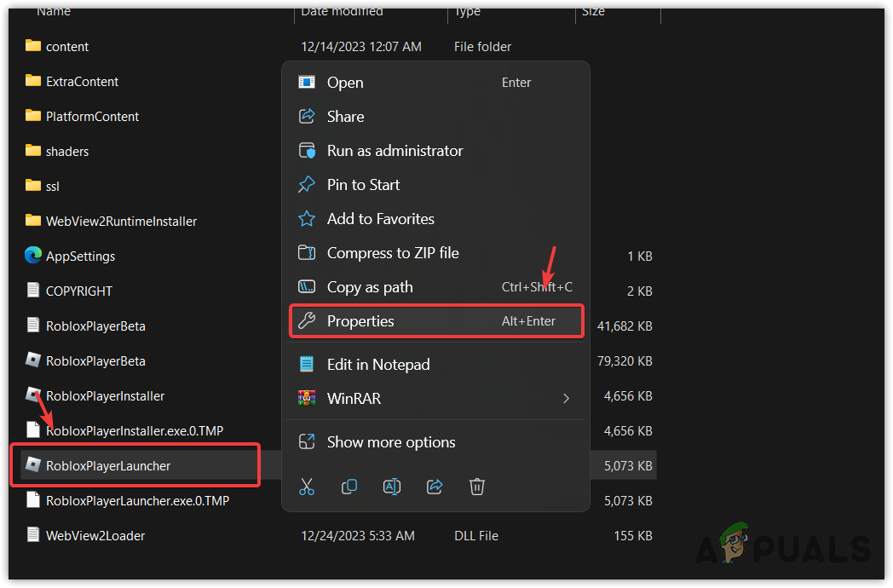
Task: Sort by the Type column header
Action: coord(467,11)
